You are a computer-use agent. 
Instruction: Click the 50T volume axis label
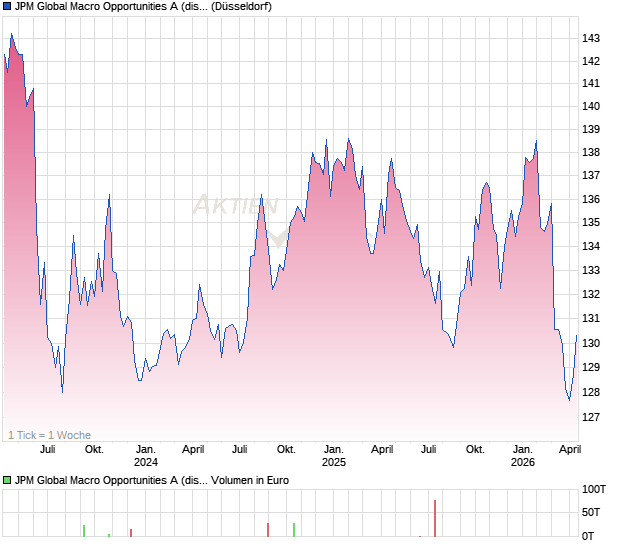594,513
